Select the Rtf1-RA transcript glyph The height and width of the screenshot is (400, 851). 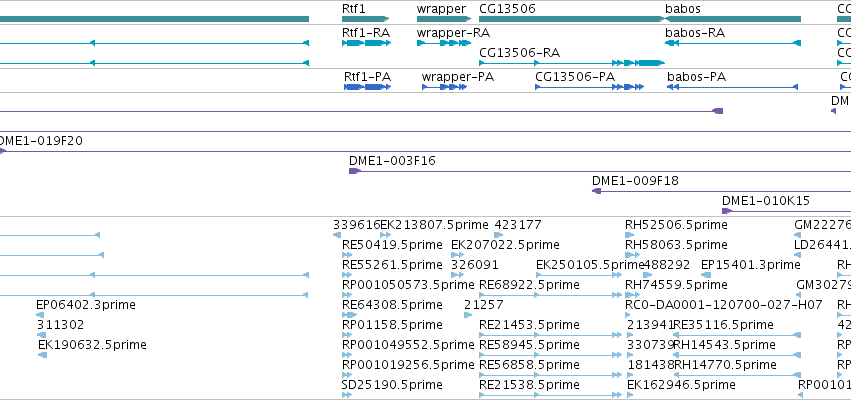click(366, 43)
